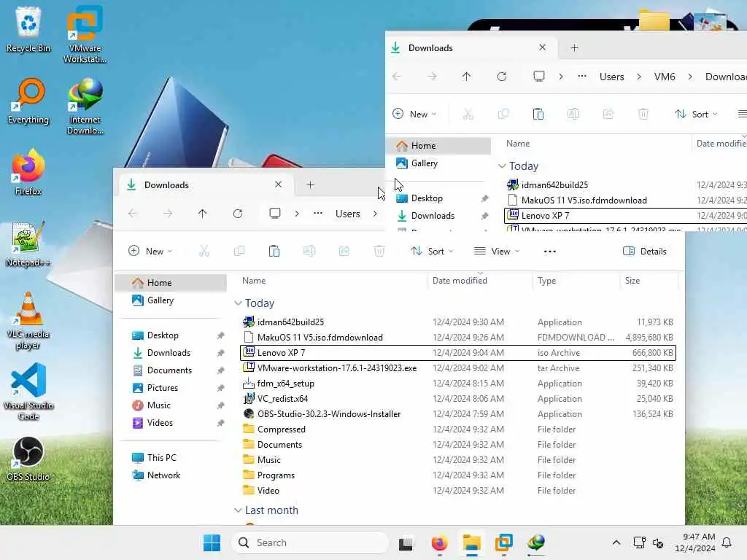The width and height of the screenshot is (747, 560).
Task: Select This PC in front window sidebar
Action: [x=171, y=458]
